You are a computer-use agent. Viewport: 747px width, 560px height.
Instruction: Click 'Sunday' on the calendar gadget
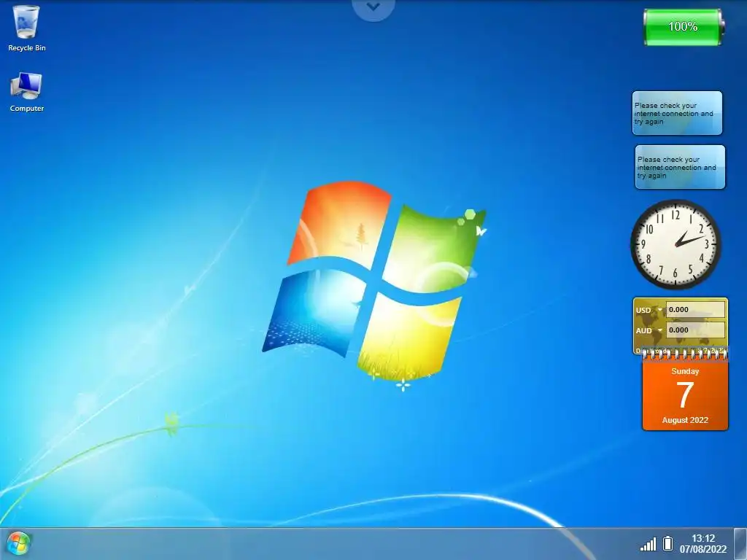(x=685, y=371)
